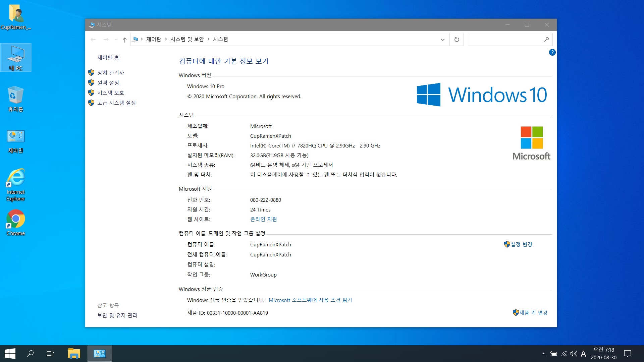644x362 pixels.
Task: Open Task View on the taskbar
Action: [x=50, y=354]
